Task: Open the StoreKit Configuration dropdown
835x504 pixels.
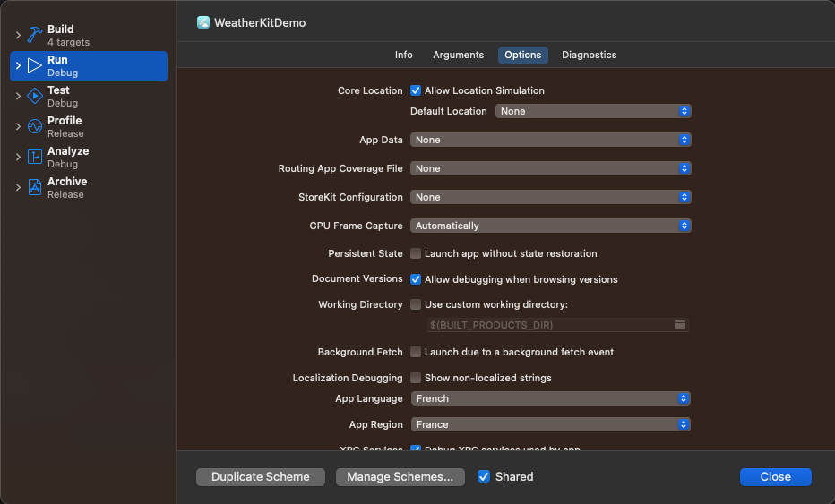Action: pyautogui.click(x=550, y=197)
